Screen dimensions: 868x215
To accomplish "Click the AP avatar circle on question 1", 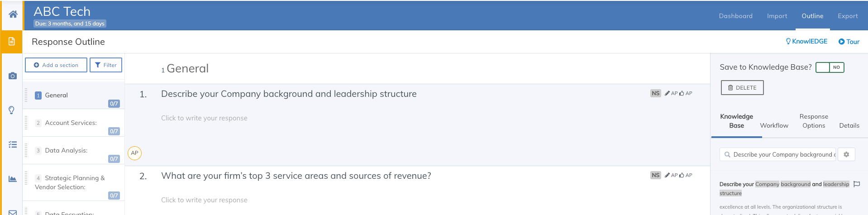I will [x=134, y=153].
